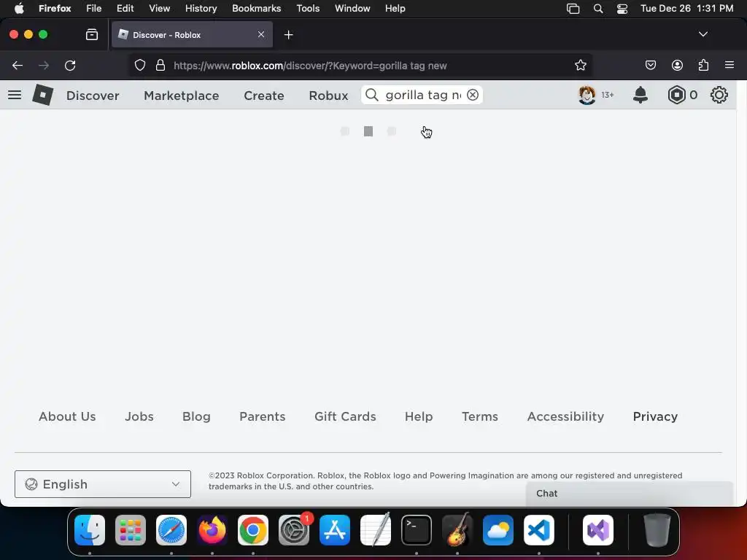Open macOS Control Center icon
The width and height of the screenshot is (747, 560).
pyautogui.click(x=622, y=9)
